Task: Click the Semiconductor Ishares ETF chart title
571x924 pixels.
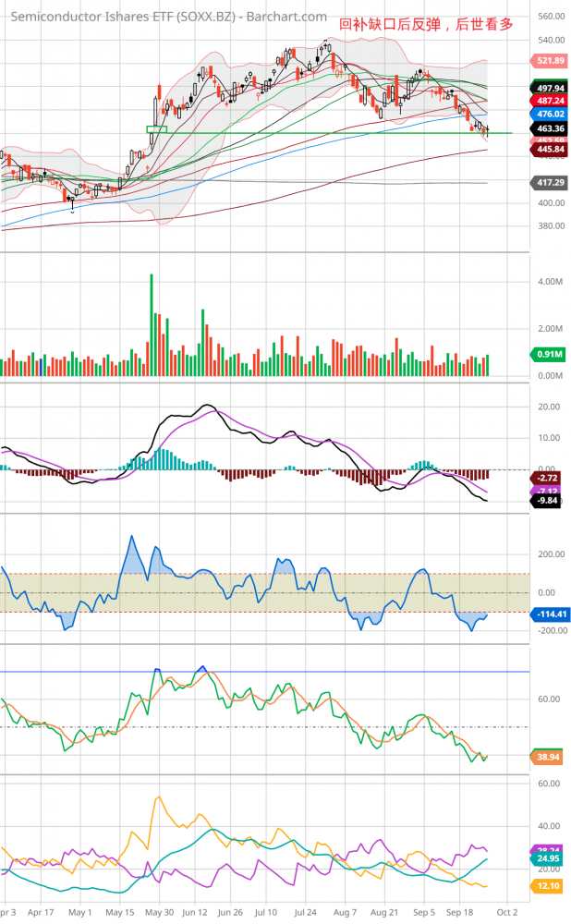Action: pos(168,17)
